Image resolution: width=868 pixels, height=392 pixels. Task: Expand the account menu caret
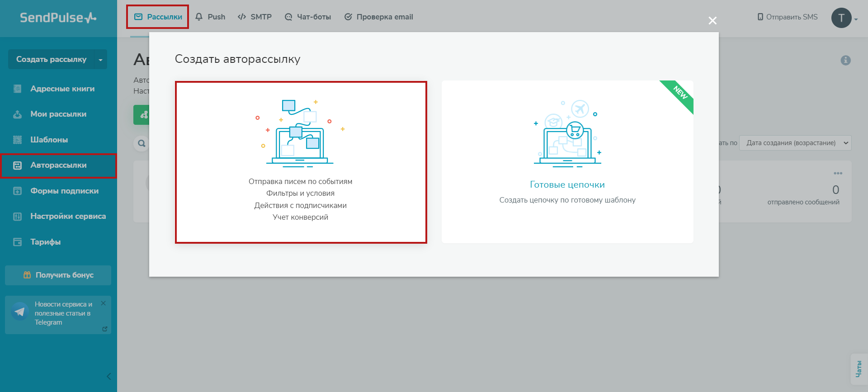point(856,19)
